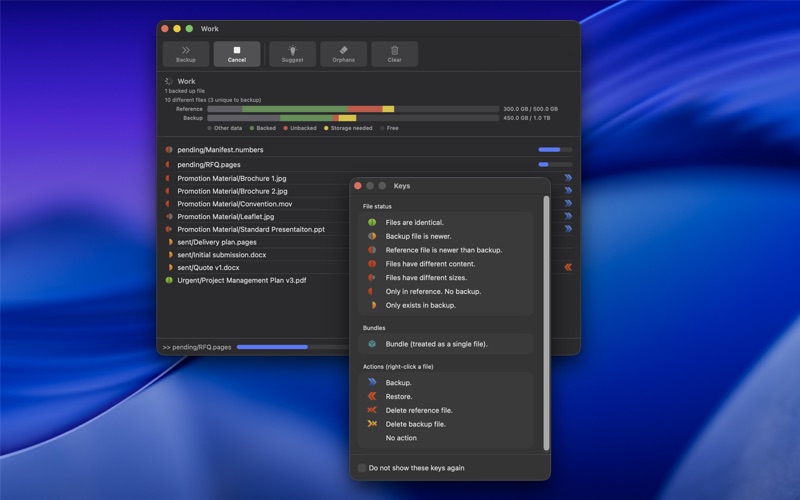The height and width of the screenshot is (500, 800).
Task: Click status icon of pending/Manifest.numbers
Action: [x=169, y=149]
